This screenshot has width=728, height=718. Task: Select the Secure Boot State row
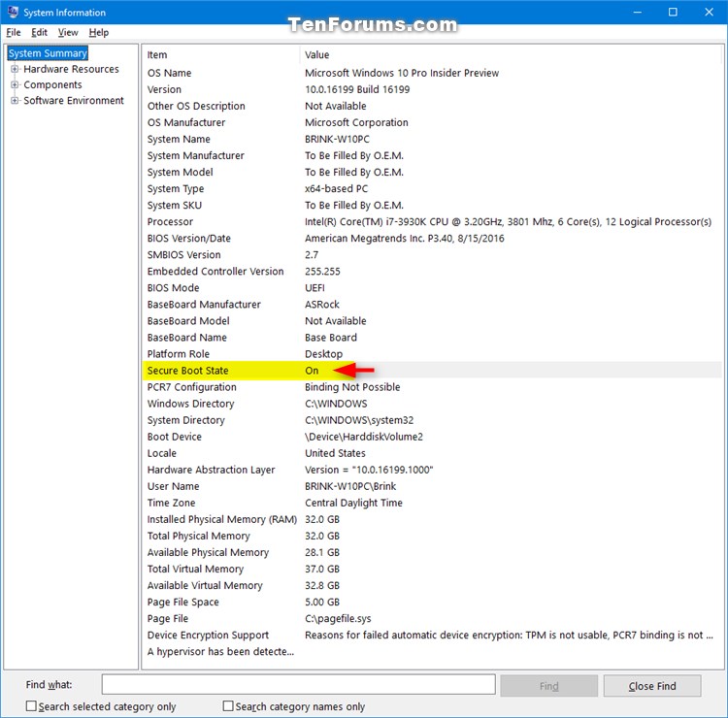(x=432, y=371)
